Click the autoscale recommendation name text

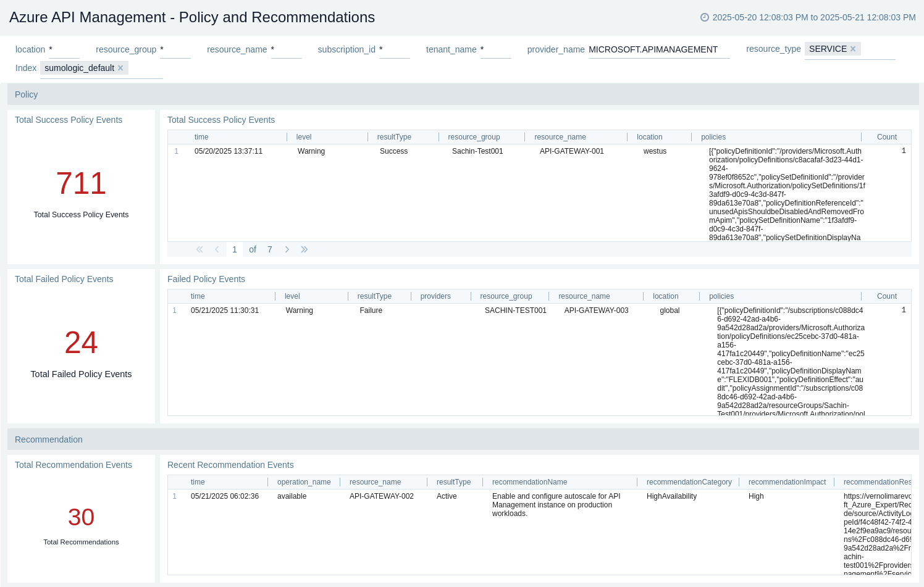[x=556, y=505]
